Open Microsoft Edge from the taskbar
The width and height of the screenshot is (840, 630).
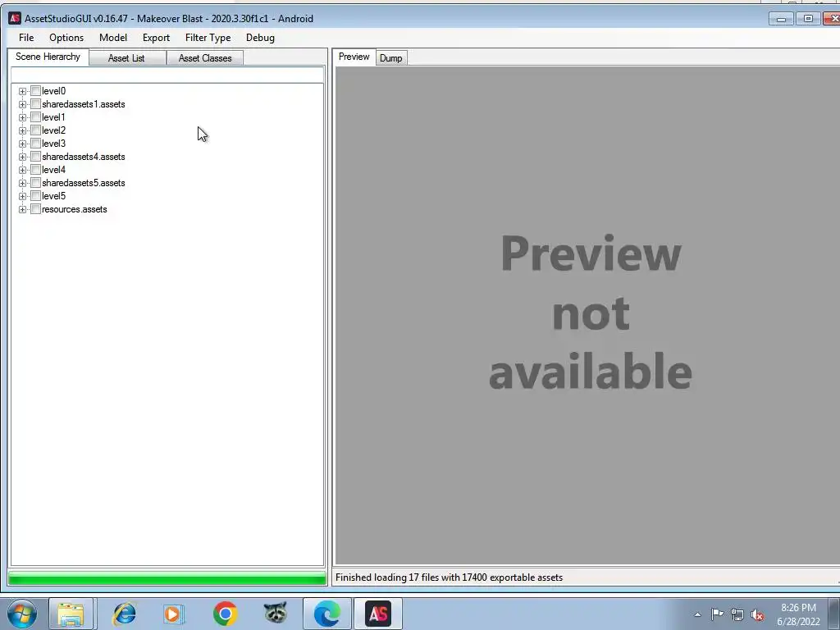point(326,614)
